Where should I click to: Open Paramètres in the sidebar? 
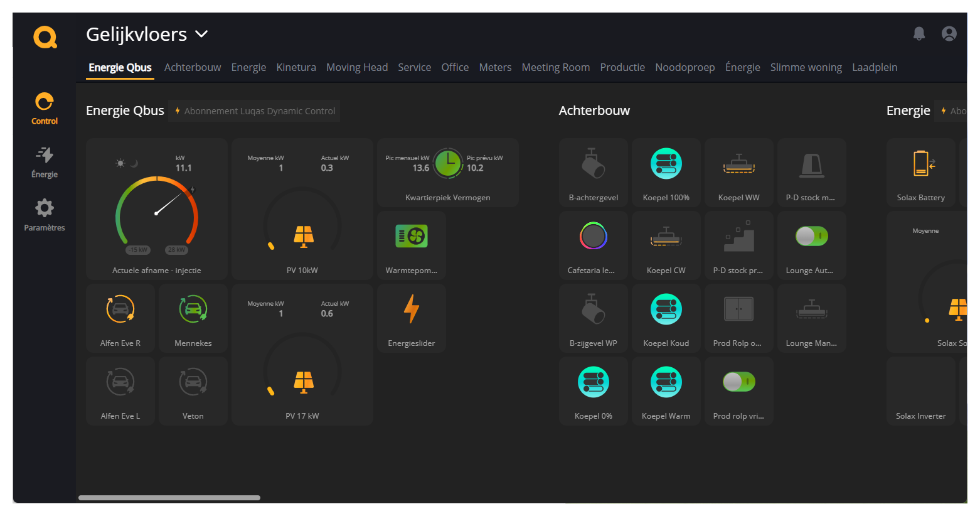tap(45, 215)
